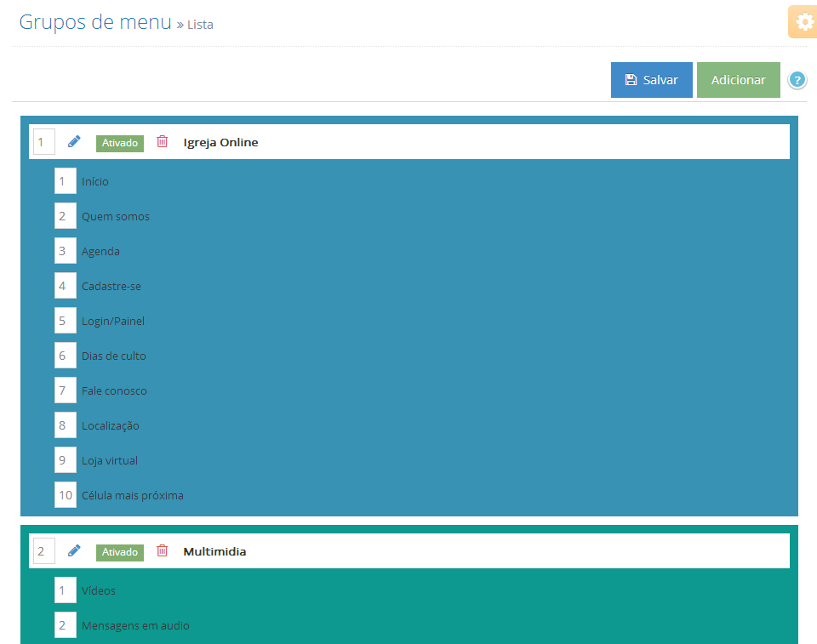Click the Igreja Online group title
This screenshot has width=817, height=644.
point(220,143)
